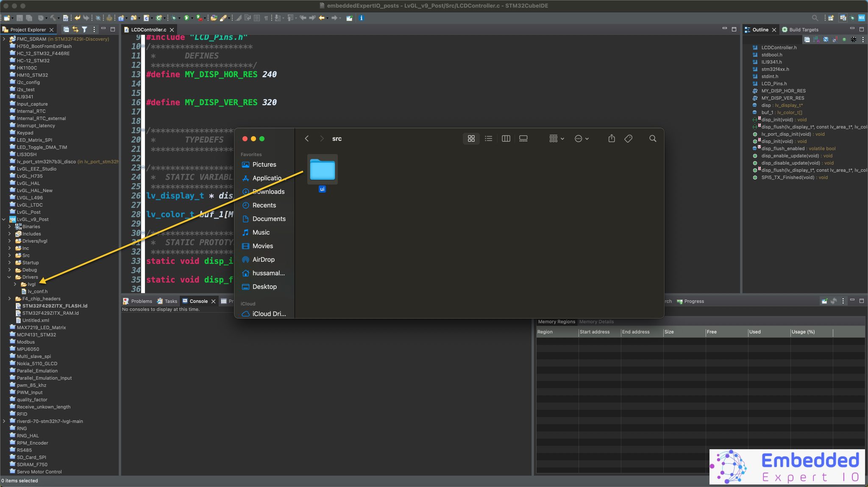Viewport: 868px width, 487px height.
Task: Select the filter funnel icon in Project Explorer
Action: click(84, 29)
